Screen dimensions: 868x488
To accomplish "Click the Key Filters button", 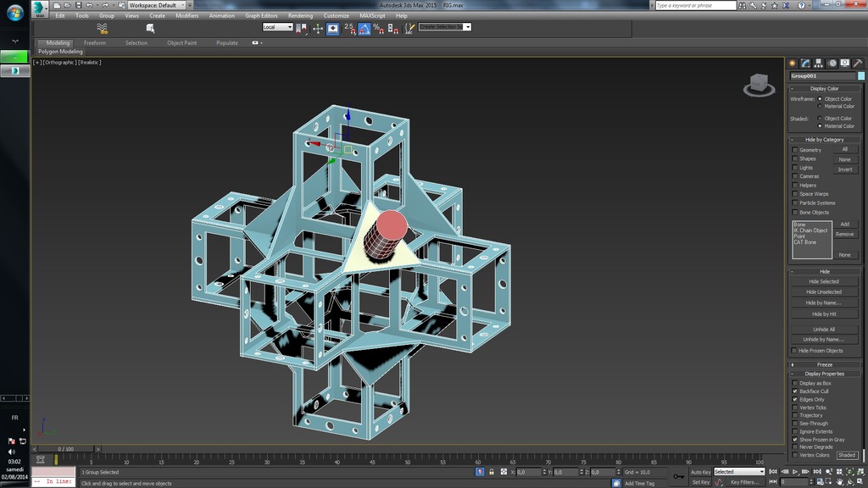I will click(x=746, y=482).
